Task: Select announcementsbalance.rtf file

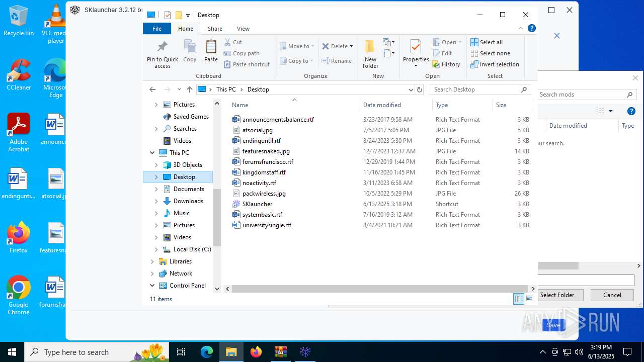Action: pos(278,120)
